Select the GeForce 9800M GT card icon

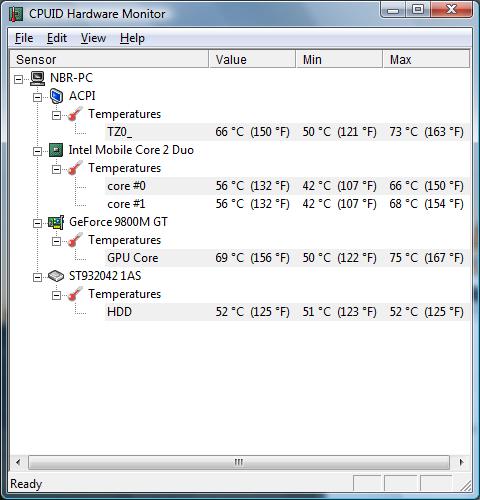click(56, 222)
